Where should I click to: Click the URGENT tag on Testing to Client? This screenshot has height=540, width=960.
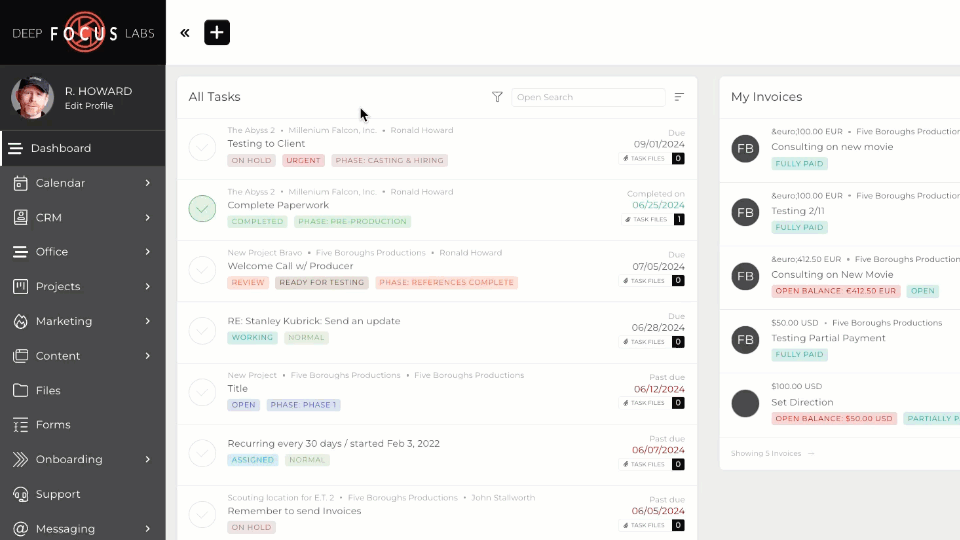click(x=303, y=160)
